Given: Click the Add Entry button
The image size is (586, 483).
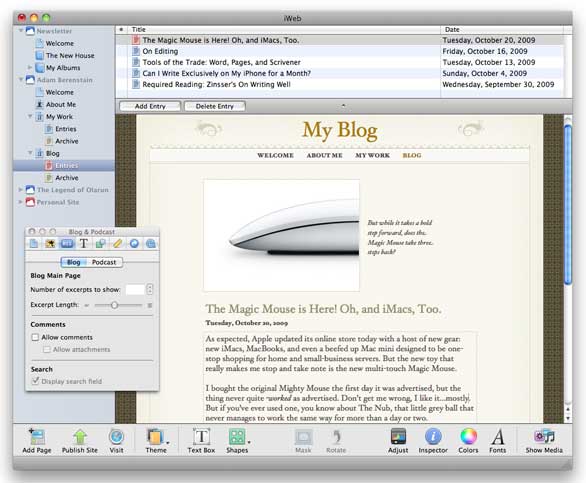Looking at the screenshot, I should [x=150, y=106].
